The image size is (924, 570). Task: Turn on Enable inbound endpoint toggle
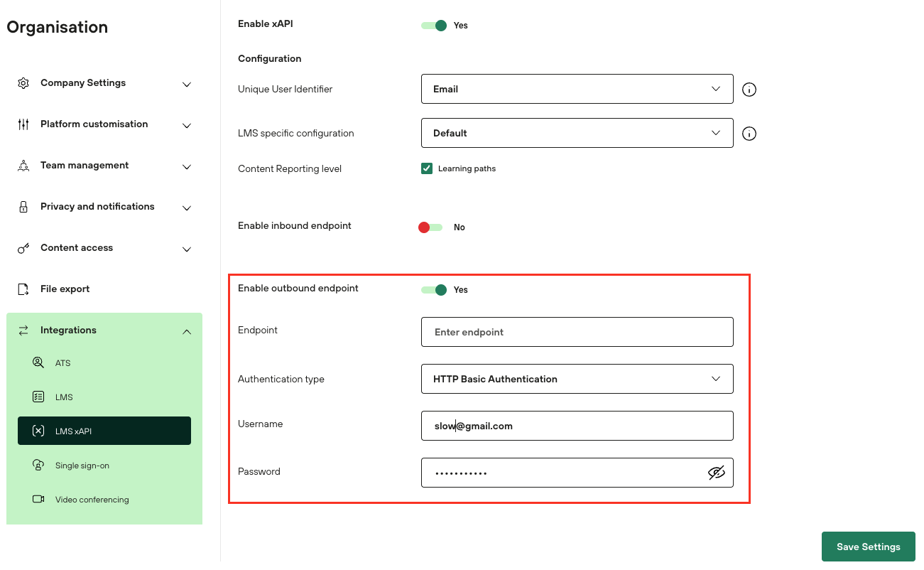click(430, 227)
